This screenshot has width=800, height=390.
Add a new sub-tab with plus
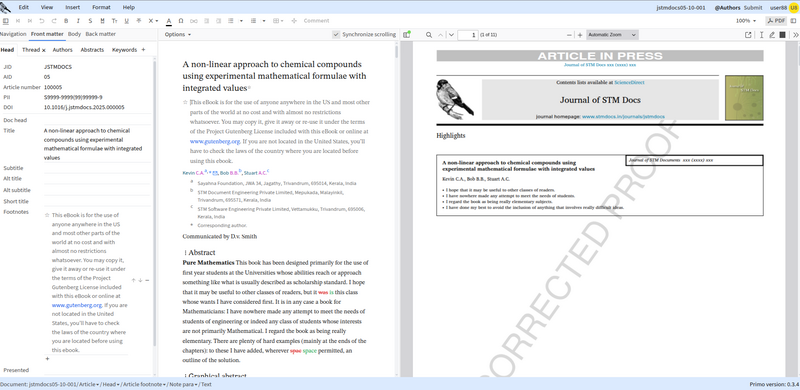tap(143, 50)
